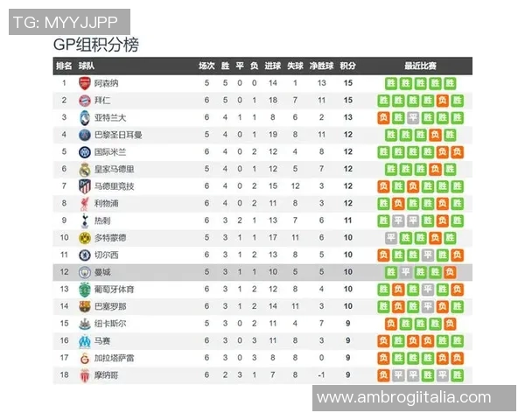This screenshot has width=525, height=420.
Task: Click the Liverpool club crest
Action: tap(84, 203)
